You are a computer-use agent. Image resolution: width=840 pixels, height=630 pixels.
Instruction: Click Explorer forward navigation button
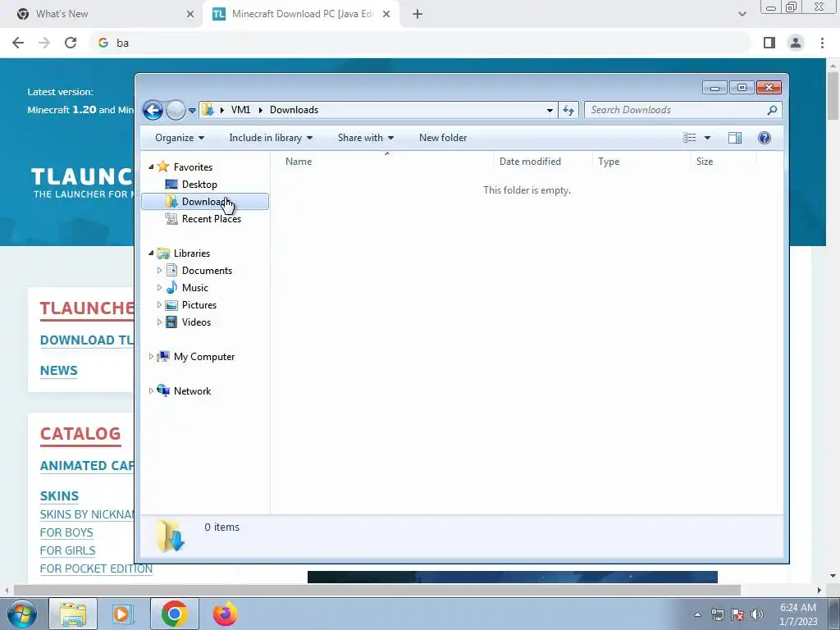(176, 111)
